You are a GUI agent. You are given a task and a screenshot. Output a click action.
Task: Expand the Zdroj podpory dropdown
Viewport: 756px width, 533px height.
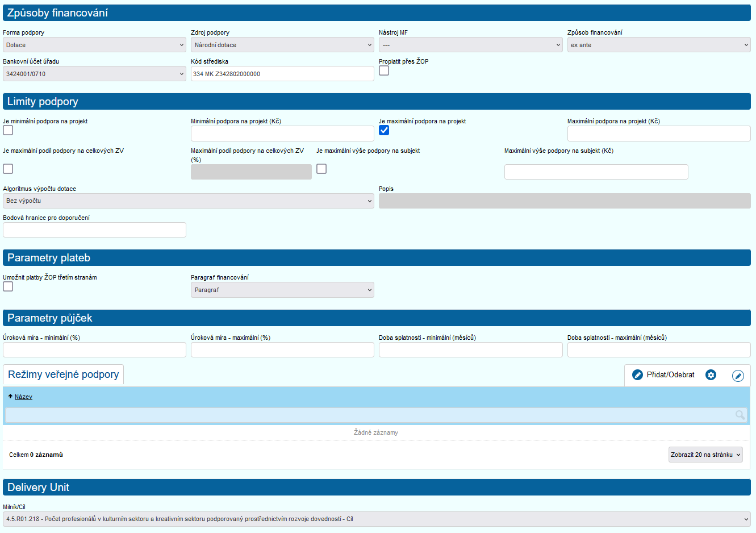point(282,45)
